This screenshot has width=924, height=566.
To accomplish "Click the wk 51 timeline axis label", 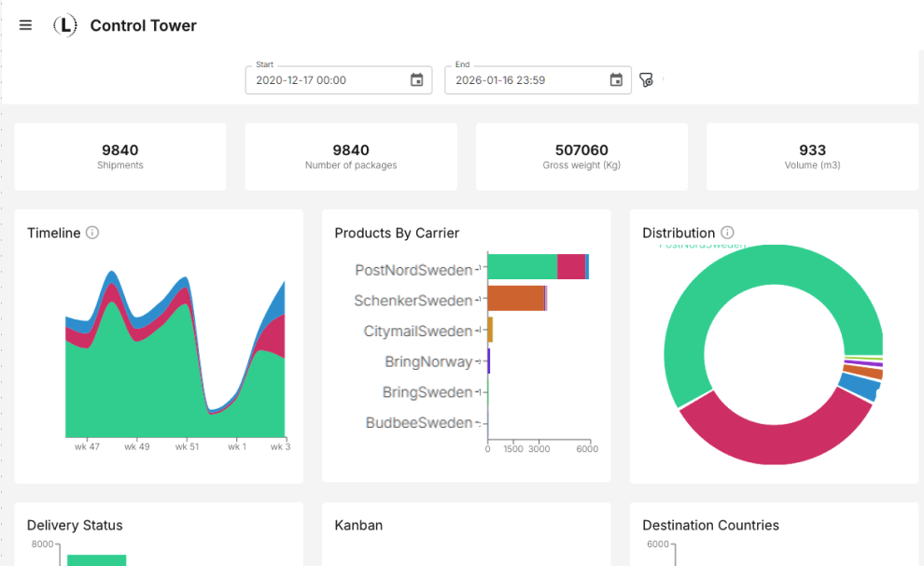I will (187, 446).
